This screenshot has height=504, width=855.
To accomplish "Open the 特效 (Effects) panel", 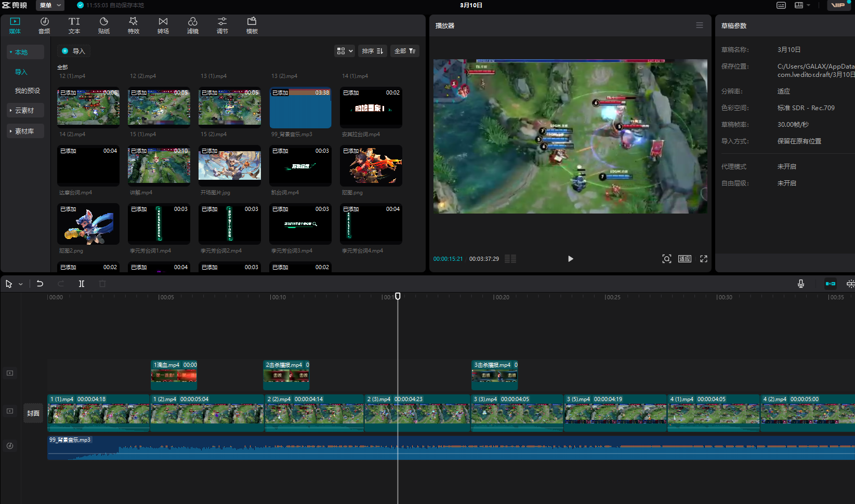I will 134,25.
